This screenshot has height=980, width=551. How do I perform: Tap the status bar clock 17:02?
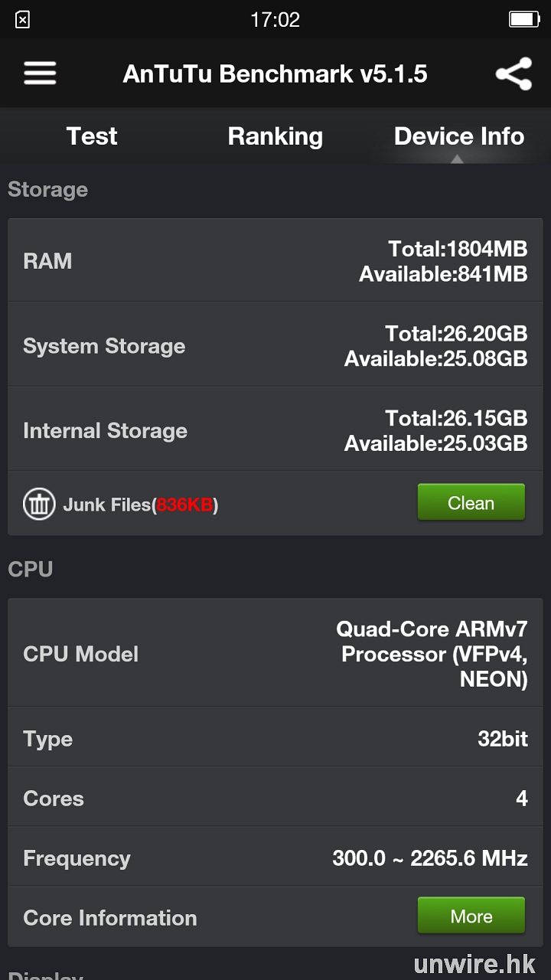click(x=275, y=19)
